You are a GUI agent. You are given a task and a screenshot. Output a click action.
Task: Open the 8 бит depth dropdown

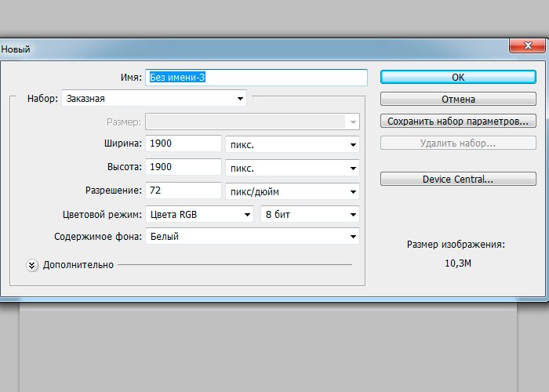click(310, 214)
